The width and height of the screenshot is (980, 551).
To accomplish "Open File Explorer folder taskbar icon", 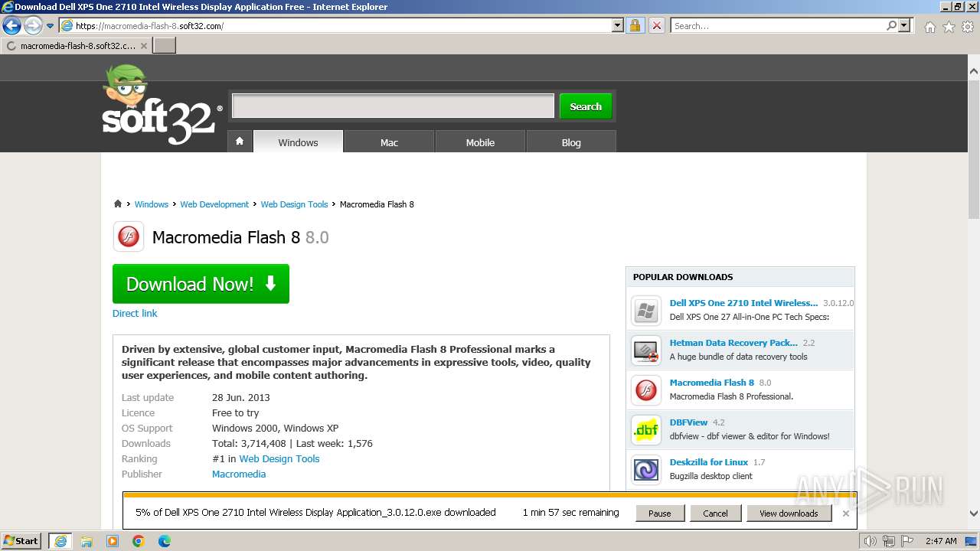I will (x=87, y=541).
